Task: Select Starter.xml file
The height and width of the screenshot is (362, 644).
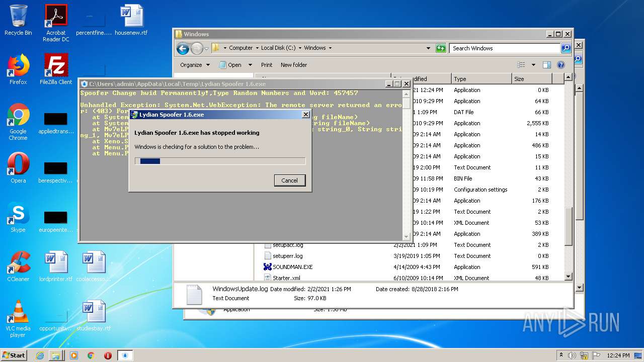Action: coord(286,278)
